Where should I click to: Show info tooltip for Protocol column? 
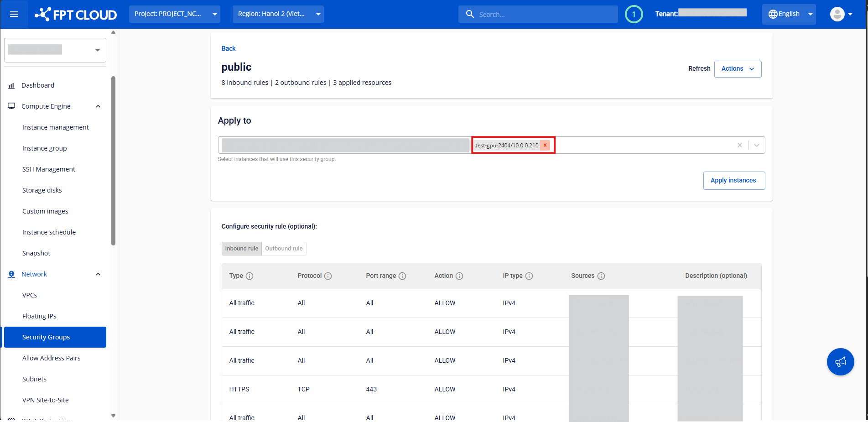328,276
